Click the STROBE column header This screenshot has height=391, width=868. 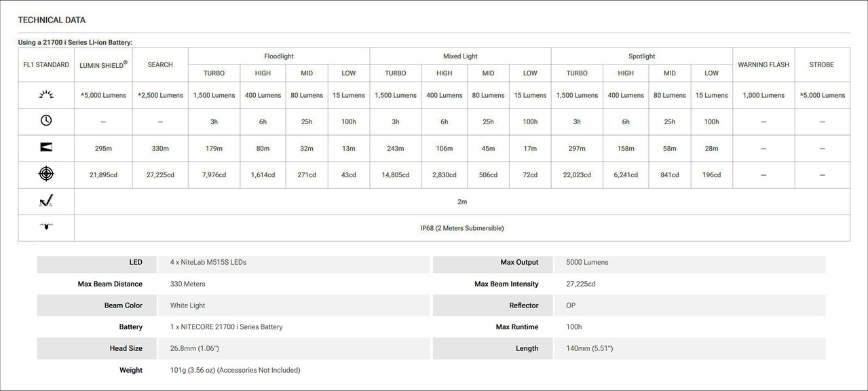click(822, 65)
